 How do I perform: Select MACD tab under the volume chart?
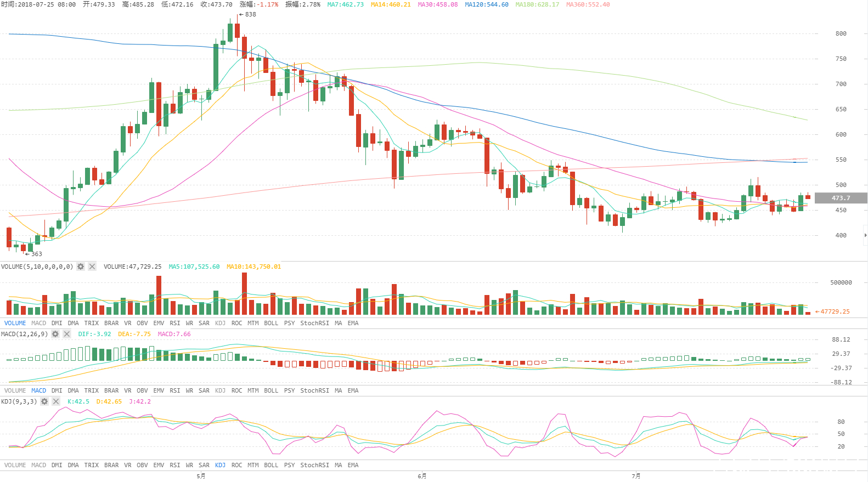(38, 323)
